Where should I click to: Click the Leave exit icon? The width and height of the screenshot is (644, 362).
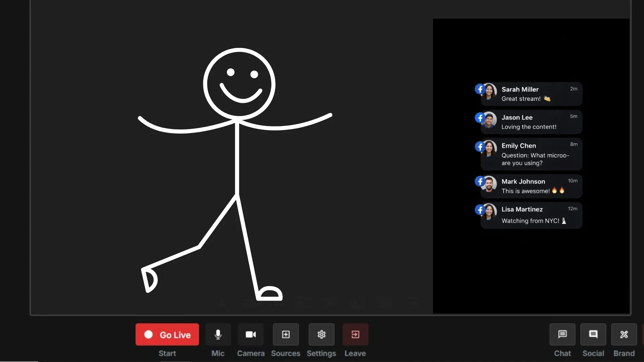[x=355, y=335]
